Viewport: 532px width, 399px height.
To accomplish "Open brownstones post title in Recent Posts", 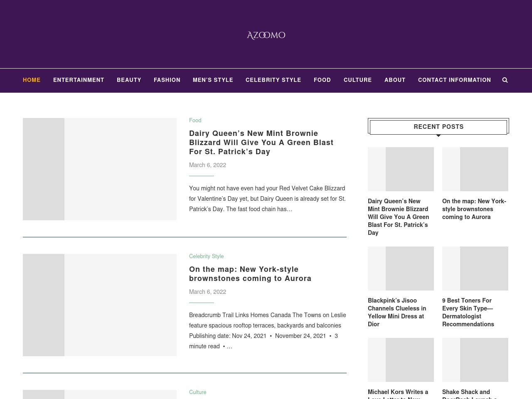I will click(x=474, y=209).
